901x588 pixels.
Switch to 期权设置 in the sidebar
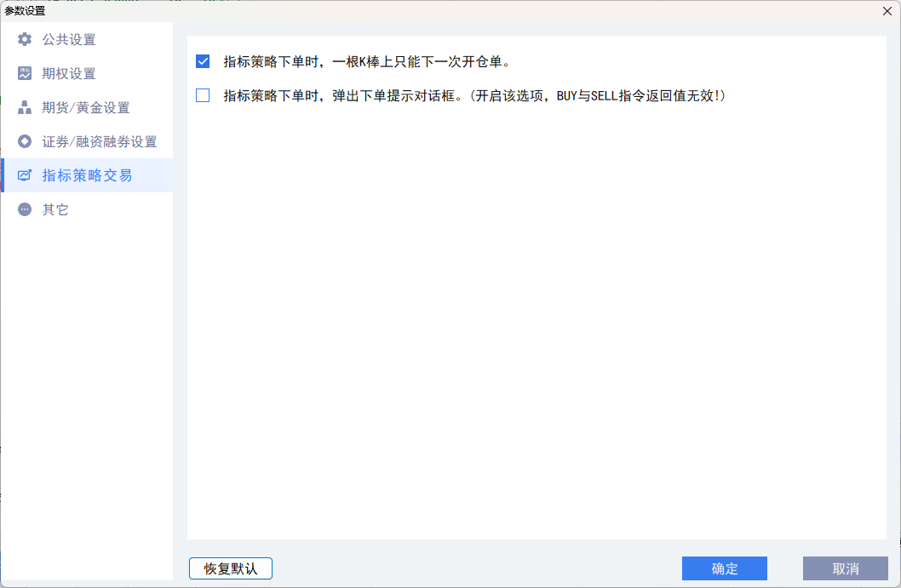[x=69, y=74]
